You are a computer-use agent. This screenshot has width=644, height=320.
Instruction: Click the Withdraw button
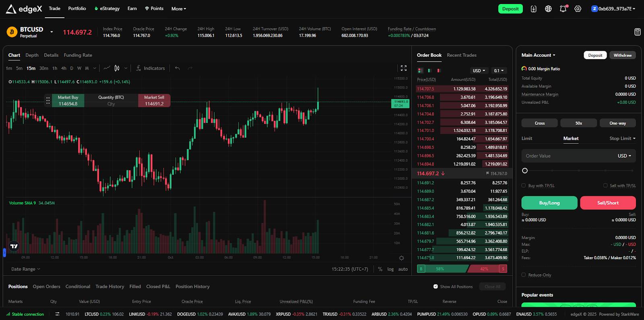tap(622, 55)
